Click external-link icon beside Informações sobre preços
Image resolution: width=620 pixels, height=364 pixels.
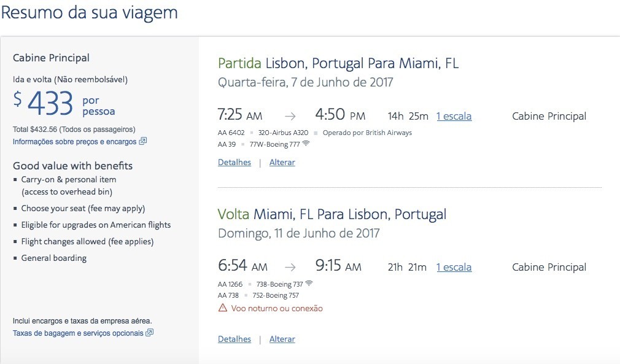click(143, 141)
